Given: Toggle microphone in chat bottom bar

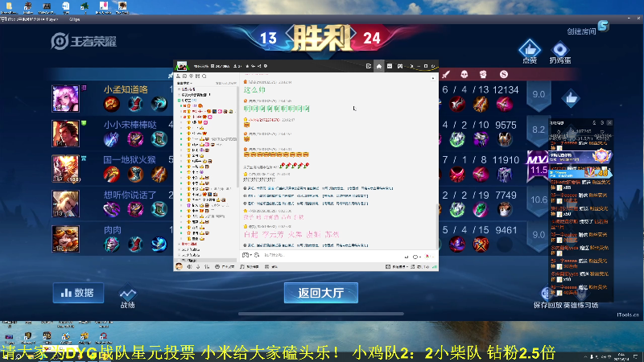Looking at the screenshot, I should (198, 267).
